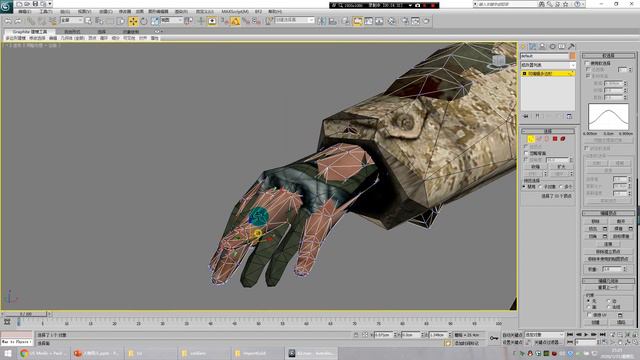Open the Material Editor icon

click(392, 21)
